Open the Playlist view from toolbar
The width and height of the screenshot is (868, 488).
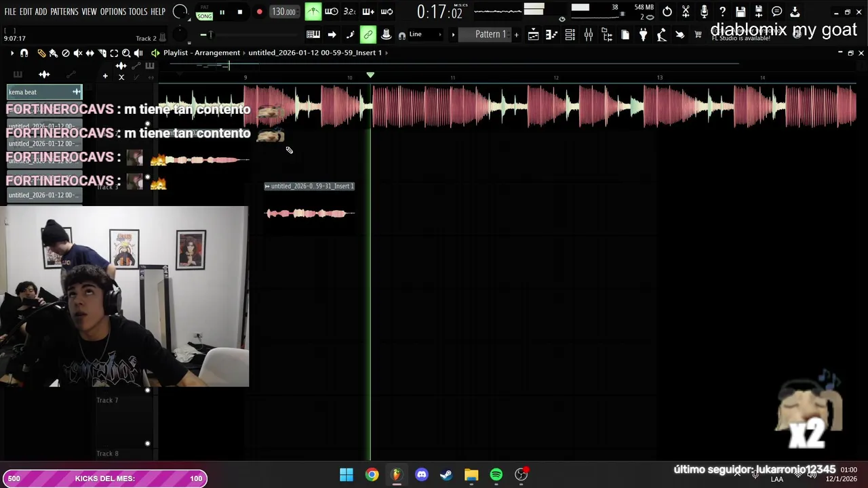pos(534,35)
